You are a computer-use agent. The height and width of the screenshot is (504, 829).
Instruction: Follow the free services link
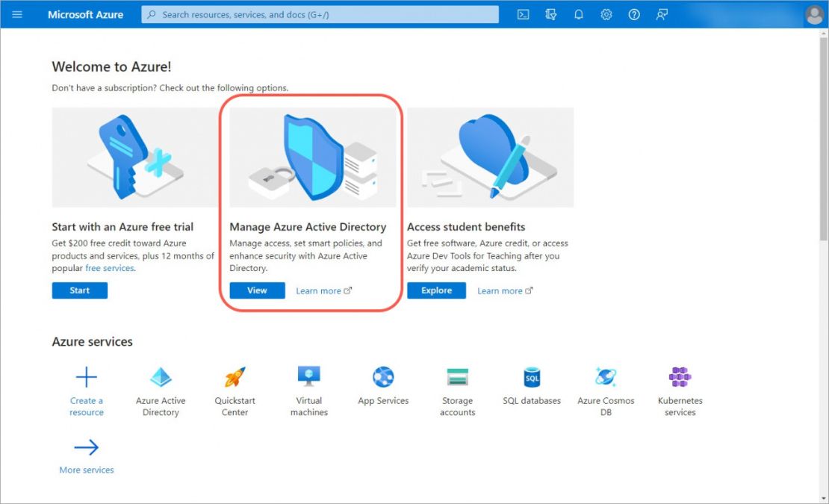[x=110, y=268]
